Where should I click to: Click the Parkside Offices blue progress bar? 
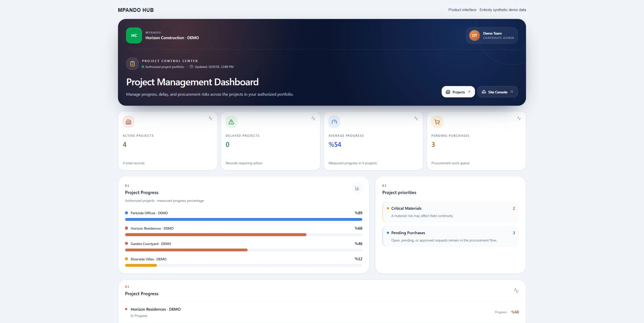pos(244,219)
